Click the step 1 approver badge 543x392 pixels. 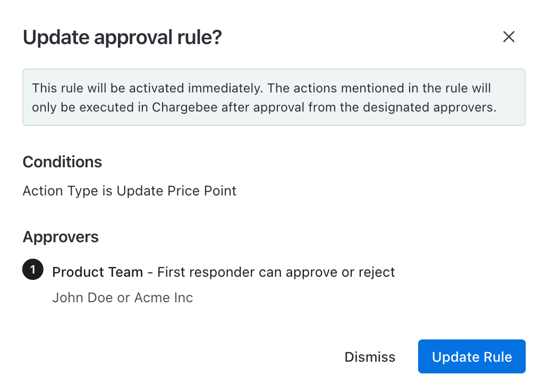(x=32, y=270)
